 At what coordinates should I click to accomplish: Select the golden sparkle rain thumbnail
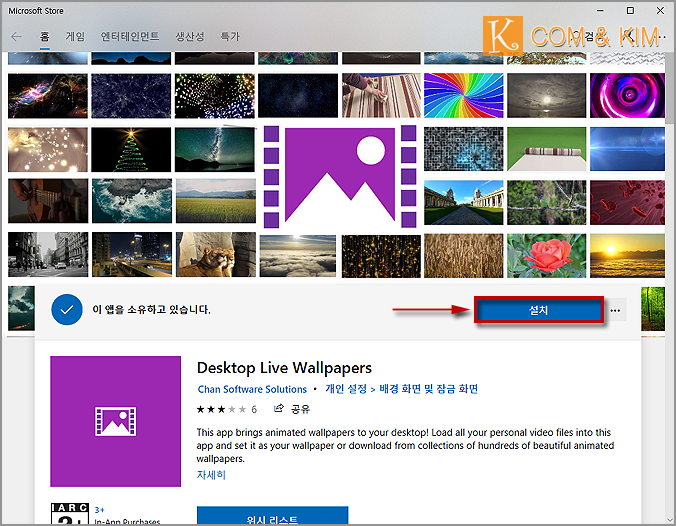click(381, 256)
